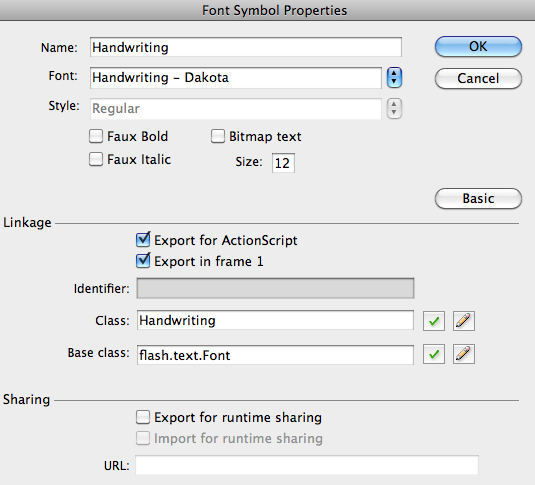Open the Font dropdown arrows
This screenshot has height=485, width=535.
[x=394, y=77]
